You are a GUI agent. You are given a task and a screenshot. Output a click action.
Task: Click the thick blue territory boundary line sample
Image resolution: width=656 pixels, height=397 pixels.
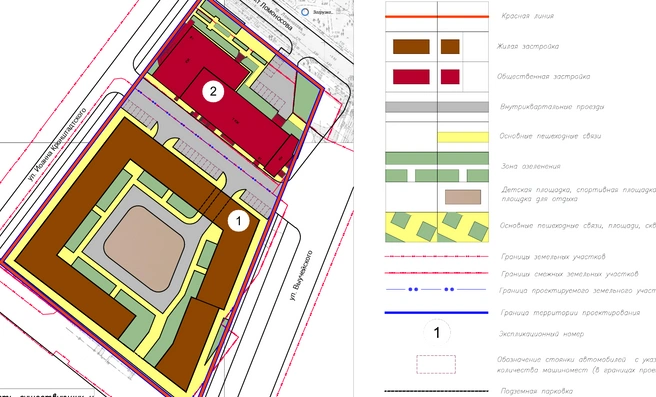(436, 312)
